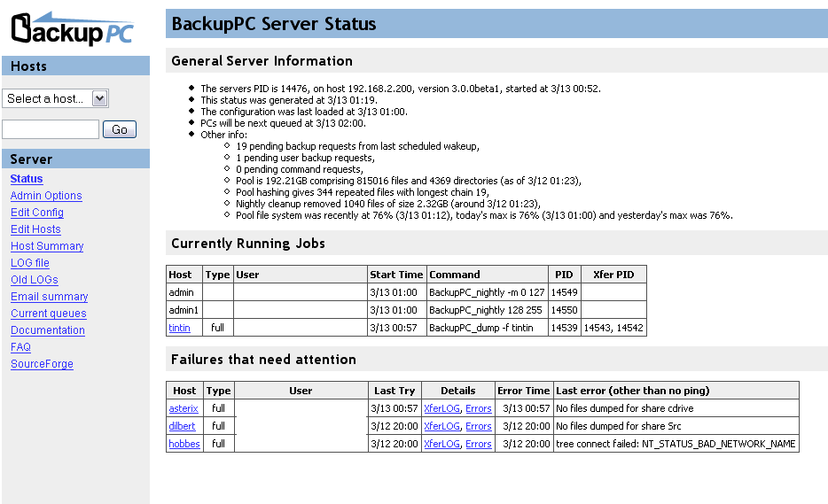Open Email summary page
Image resolution: width=828 pixels, height=504 pixels.
(50, 297)
